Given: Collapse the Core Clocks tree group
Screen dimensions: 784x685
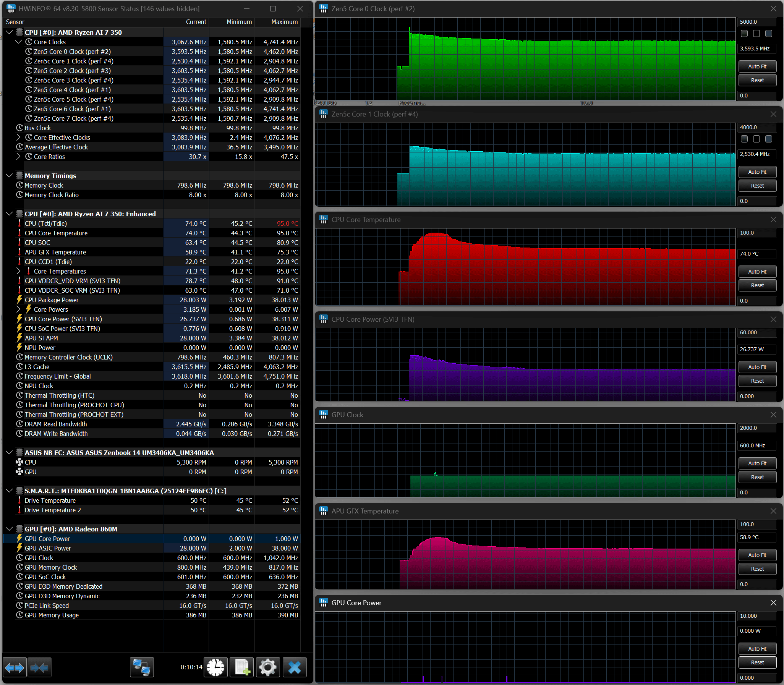Looking at the screenshot, I should point(18,42).
